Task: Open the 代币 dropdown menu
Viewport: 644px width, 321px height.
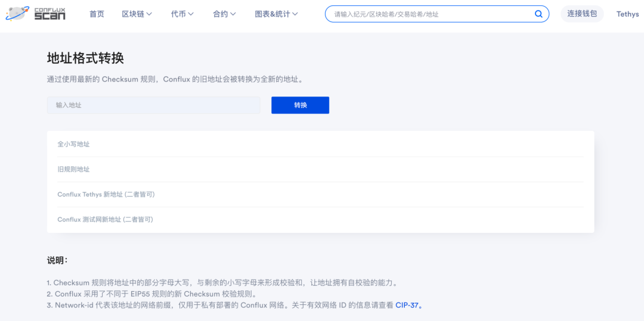Action: 182,14
